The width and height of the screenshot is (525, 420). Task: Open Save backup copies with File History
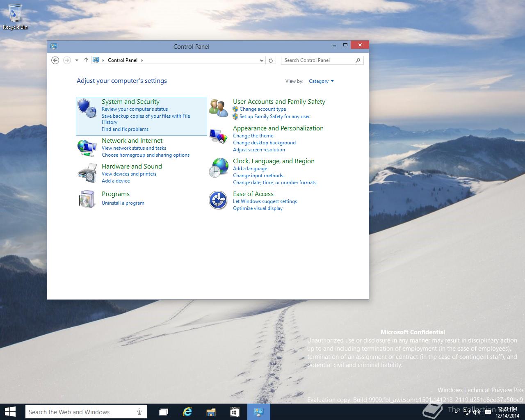click(x=146, y=119)
